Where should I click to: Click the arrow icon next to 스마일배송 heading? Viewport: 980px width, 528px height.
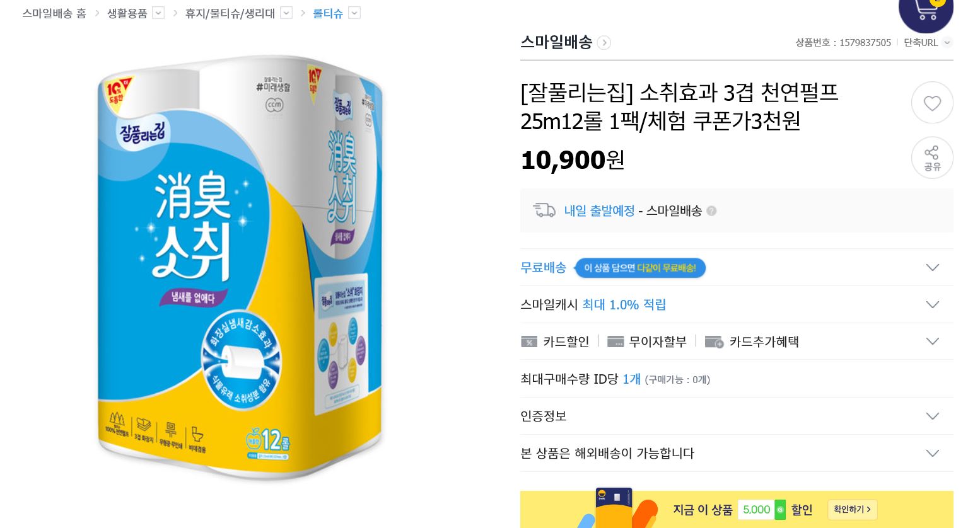point(604,43)
